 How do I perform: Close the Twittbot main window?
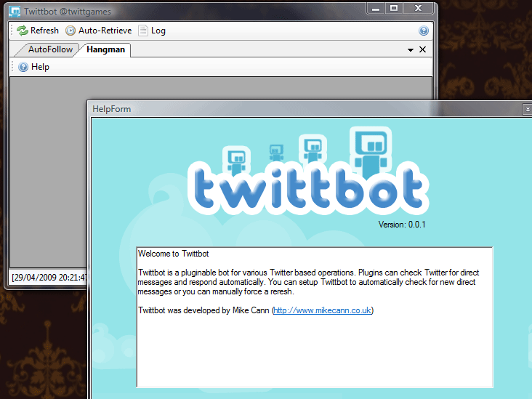(418, 8)
